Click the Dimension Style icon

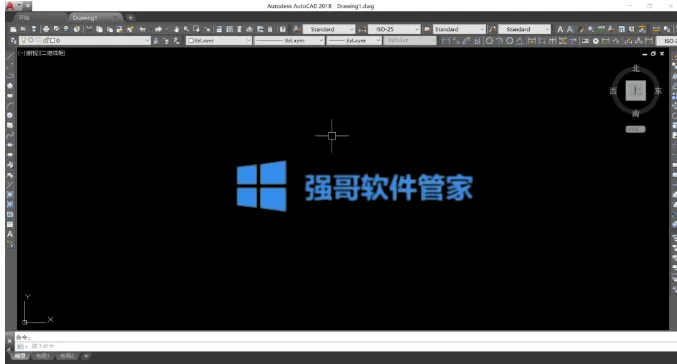pos(362,29)
